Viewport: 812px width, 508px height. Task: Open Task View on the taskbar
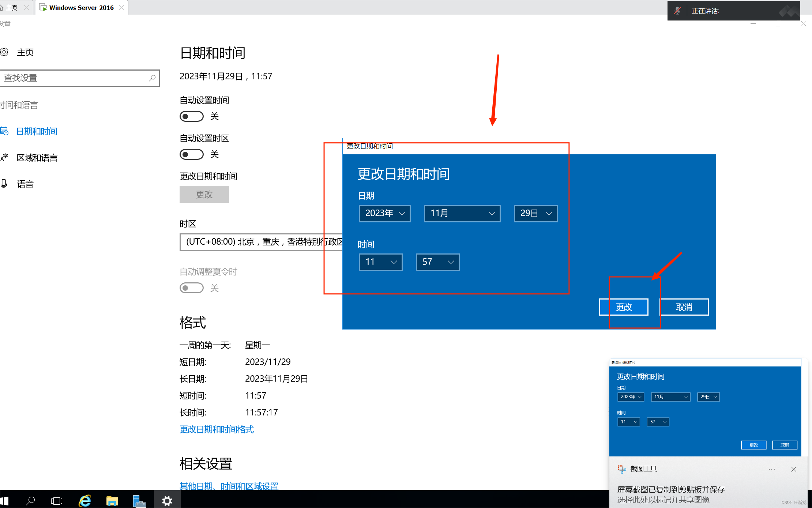point(57,500)
